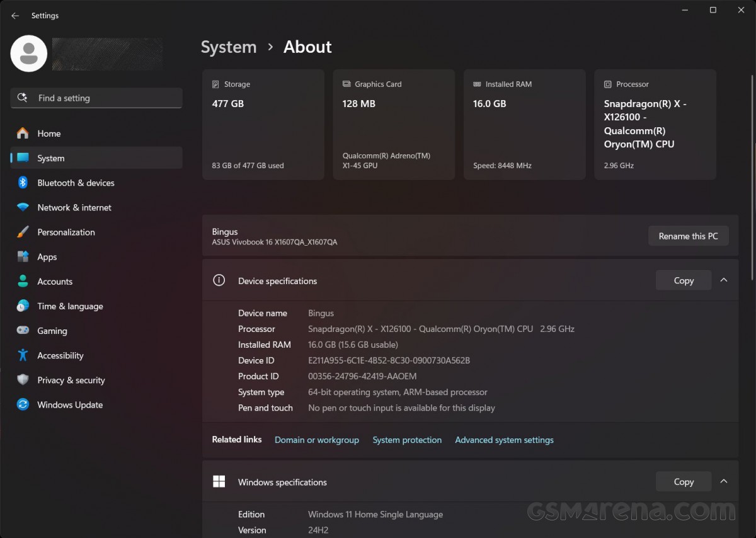Image resolution: width=756 pixels, height=538 pixels.
Task: Open Time & language settings
Action: point(70,306)
